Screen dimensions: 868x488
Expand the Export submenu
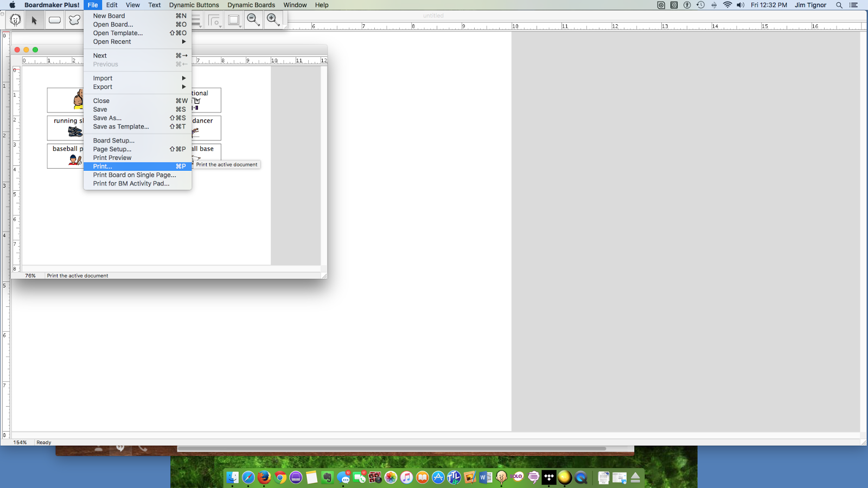102,87
